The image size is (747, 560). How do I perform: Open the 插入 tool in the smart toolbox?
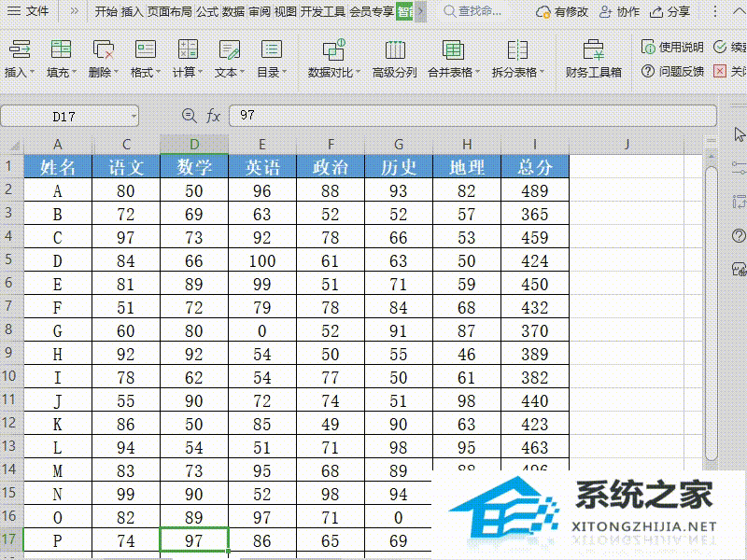pos(19,59)
